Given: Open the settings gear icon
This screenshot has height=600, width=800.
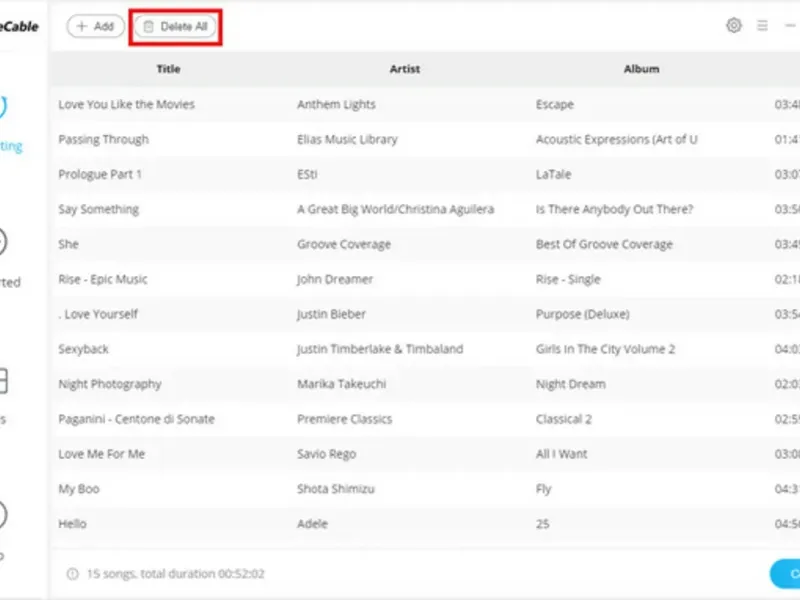Looking at the screenshot, I should 734,25.
